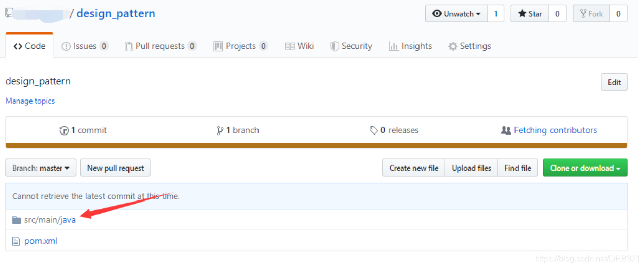This screenshot has height=268, width=644.
Task: Click the Fork button
Action: pos(591,14)
